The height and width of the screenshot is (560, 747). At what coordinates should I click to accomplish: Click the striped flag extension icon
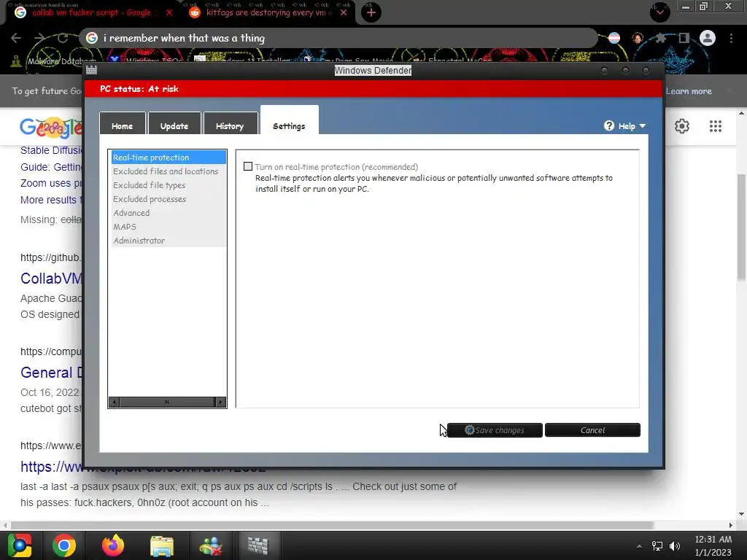(614, 38)
